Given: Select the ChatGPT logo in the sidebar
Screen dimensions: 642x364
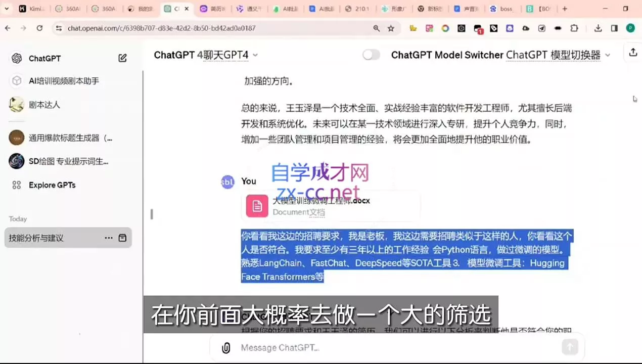Looking at the screenshot, I should 17,58.
